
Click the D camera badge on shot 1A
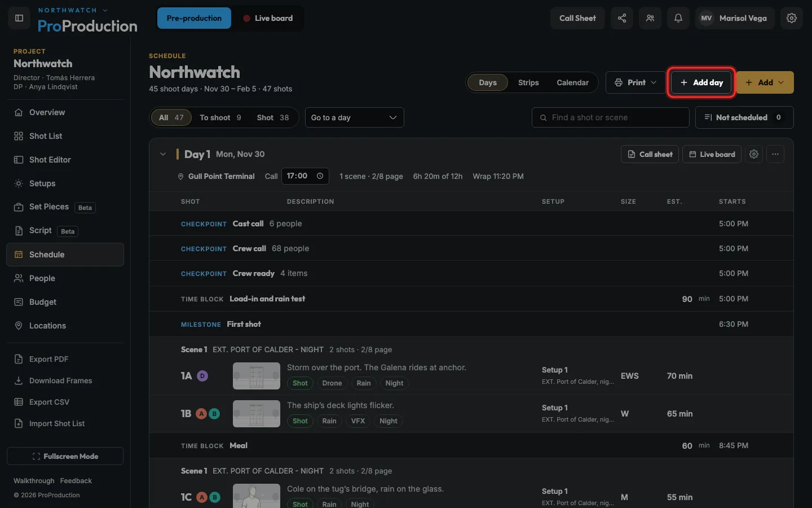coord(202,376)
